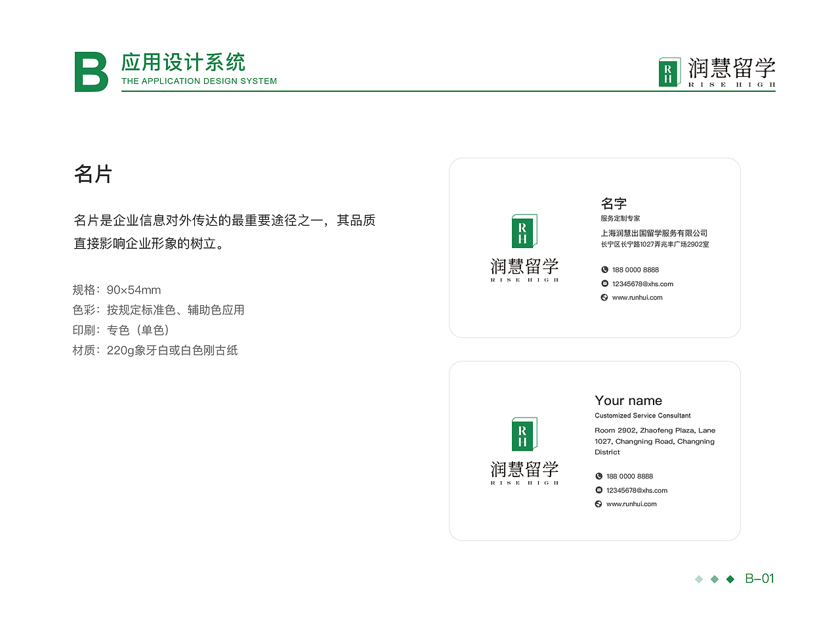Click the email icon on the Chinese business card
The height and width of the screenshot is (636, 840).
604,284
